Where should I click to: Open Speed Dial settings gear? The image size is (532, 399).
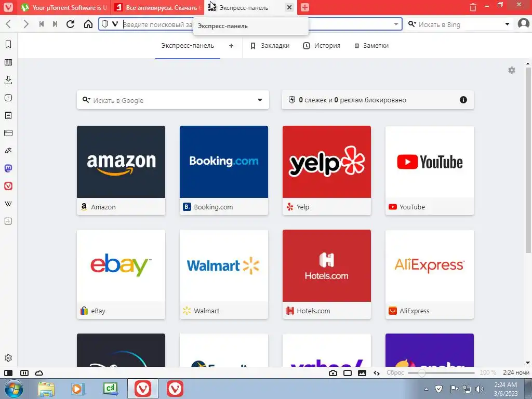[x=512, y=70]
